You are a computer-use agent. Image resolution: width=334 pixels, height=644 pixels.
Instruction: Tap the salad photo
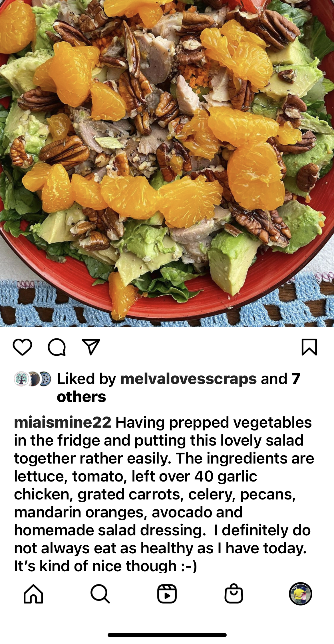[167, 163]
